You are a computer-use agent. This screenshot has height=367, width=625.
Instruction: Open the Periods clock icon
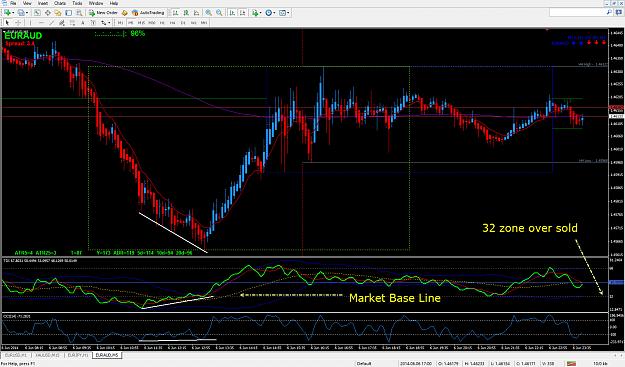point(268,13)
